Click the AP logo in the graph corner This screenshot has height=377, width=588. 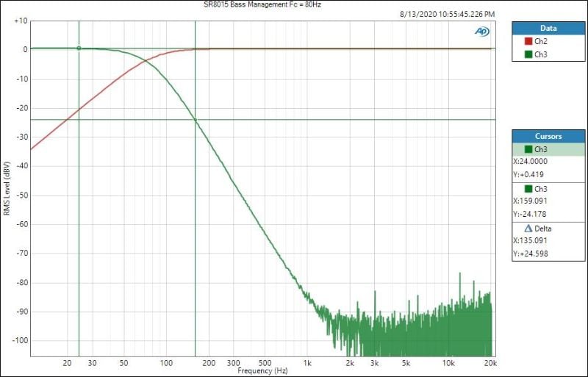pos(482,32)
